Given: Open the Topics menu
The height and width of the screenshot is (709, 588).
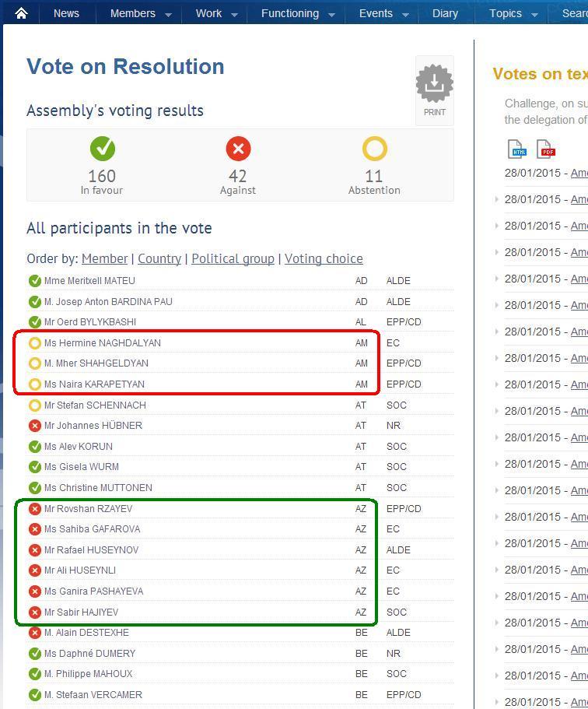Looking at the screenshot, I should click(x=506, y=13).
